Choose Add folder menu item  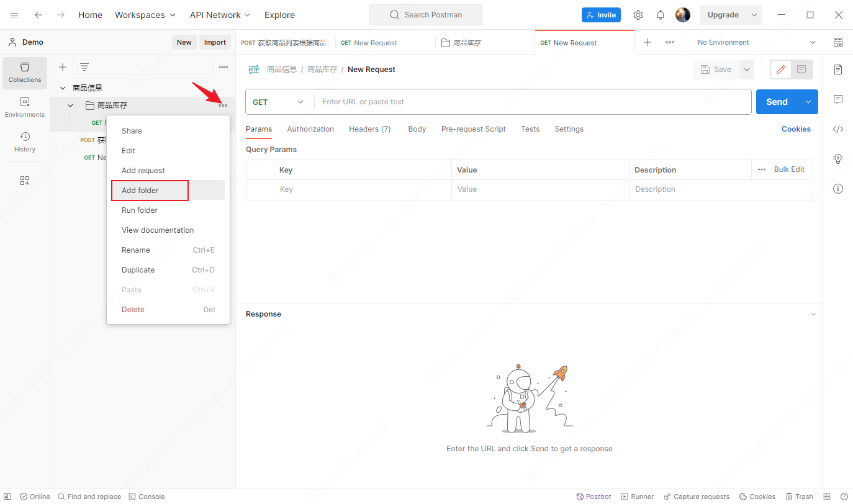pos(168,191)
